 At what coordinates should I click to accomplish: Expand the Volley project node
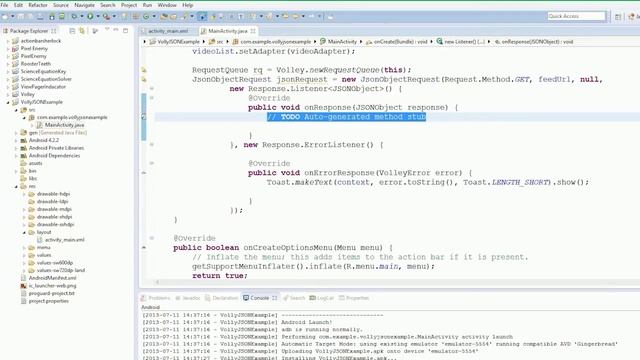pos(8,94)
